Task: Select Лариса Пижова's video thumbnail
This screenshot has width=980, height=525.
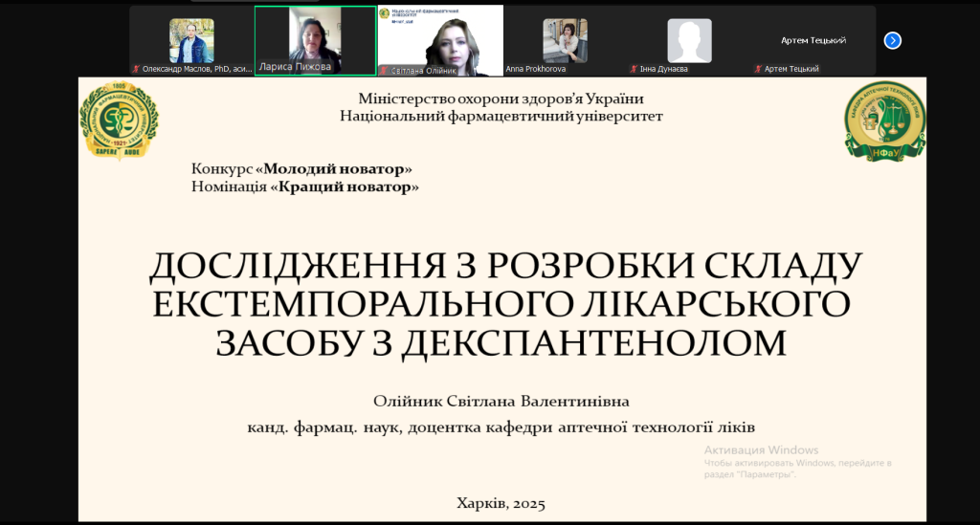Action: 315,40
